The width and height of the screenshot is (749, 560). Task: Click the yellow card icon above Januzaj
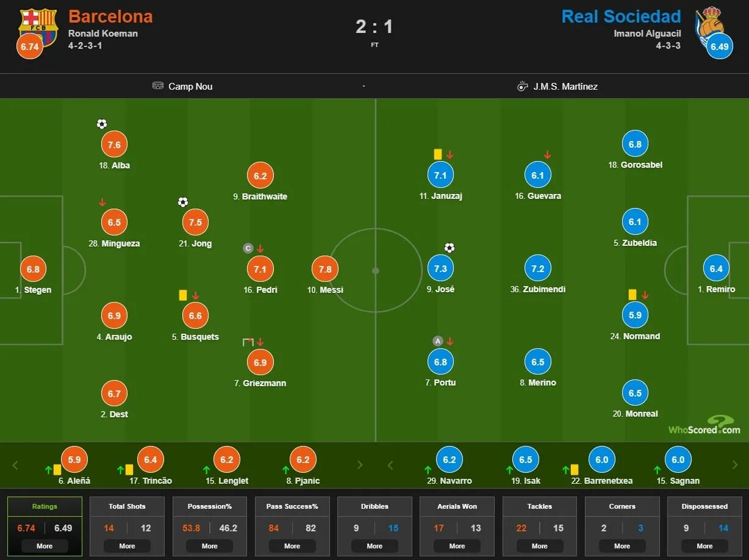click(437, 154)
